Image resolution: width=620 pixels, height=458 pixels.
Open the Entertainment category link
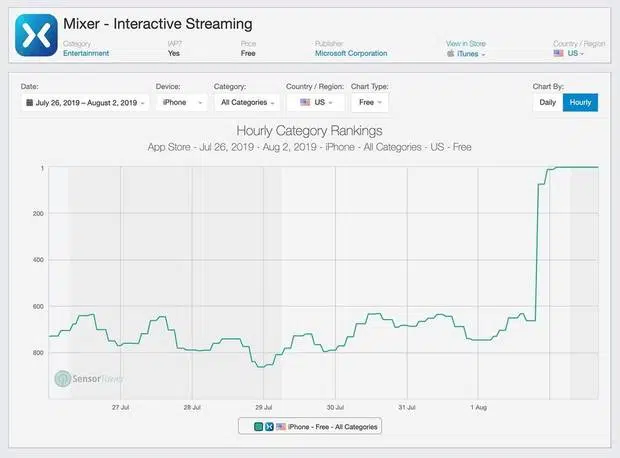pyautogui.click(x=86, y=53)
